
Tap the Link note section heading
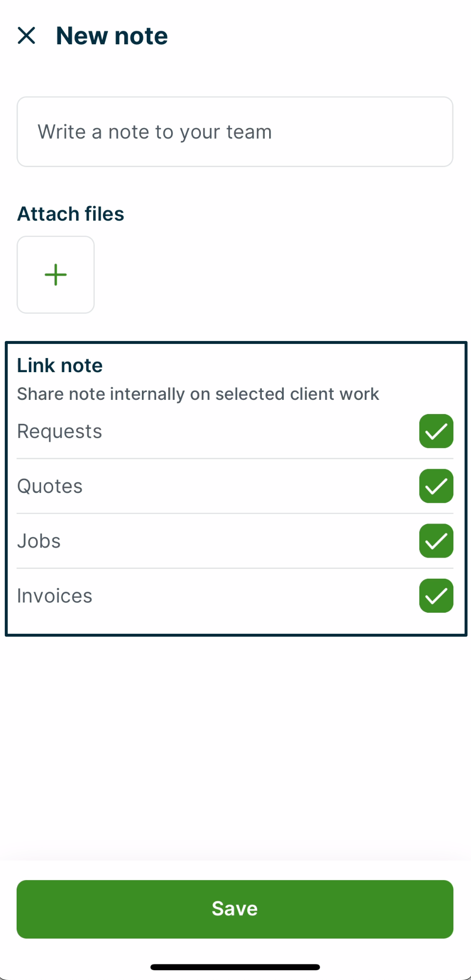point(59,365)
